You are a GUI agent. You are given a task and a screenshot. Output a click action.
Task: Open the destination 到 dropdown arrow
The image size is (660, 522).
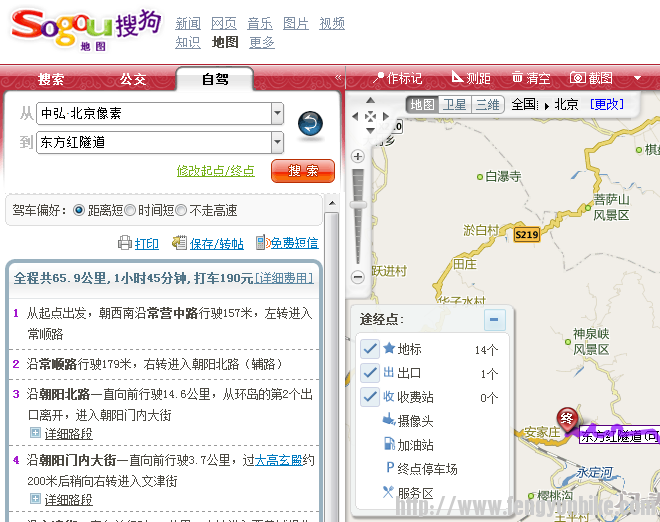pyautogui.click(x=277, y=142)
